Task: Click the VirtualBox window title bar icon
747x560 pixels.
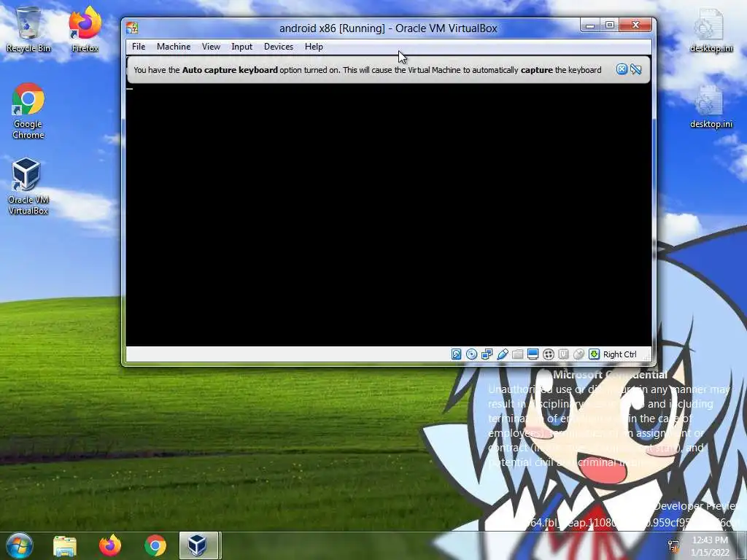Action: tap(132, 28)
